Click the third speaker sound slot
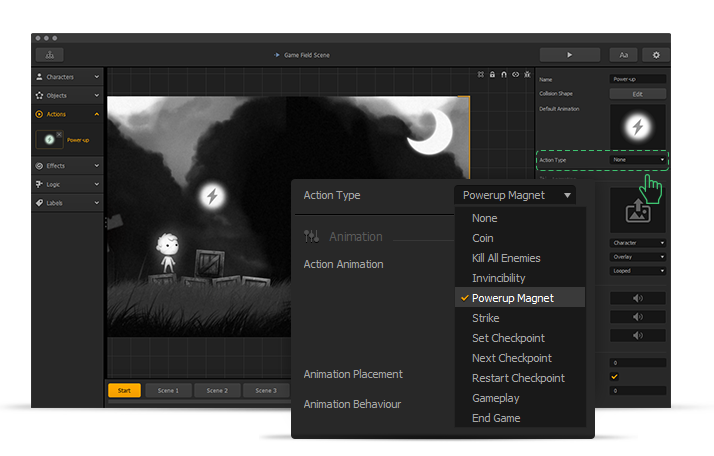 point(638,335)
